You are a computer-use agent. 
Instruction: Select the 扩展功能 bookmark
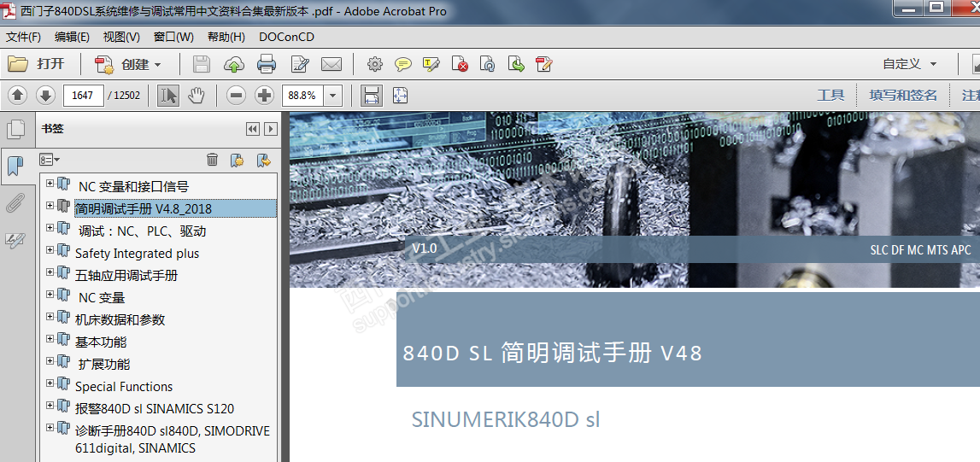103,364
